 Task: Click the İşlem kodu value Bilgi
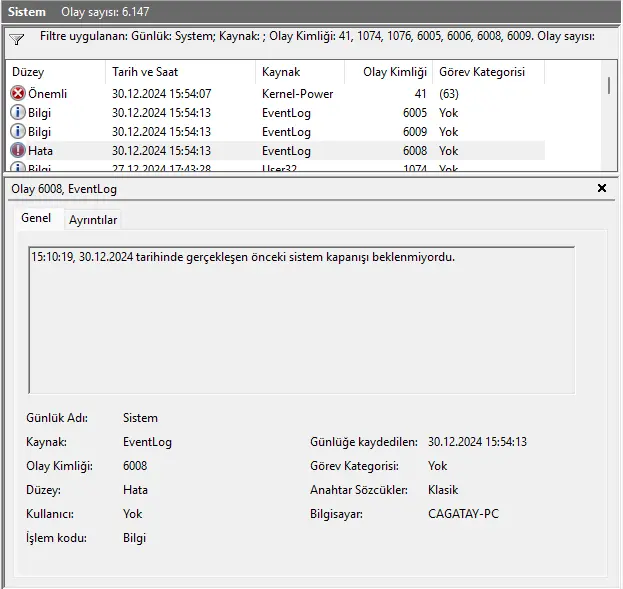(x=135, y=538)
